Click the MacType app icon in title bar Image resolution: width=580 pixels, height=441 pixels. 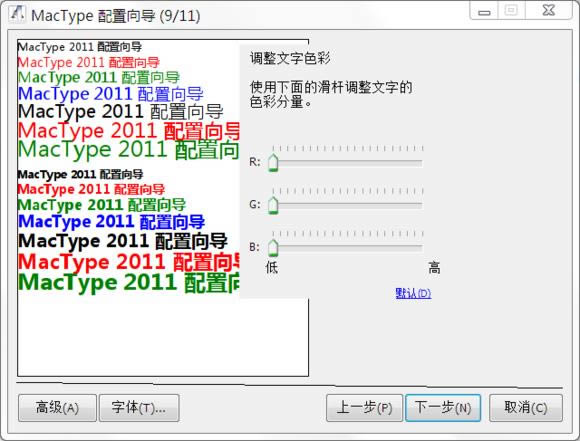click(17, 15)
